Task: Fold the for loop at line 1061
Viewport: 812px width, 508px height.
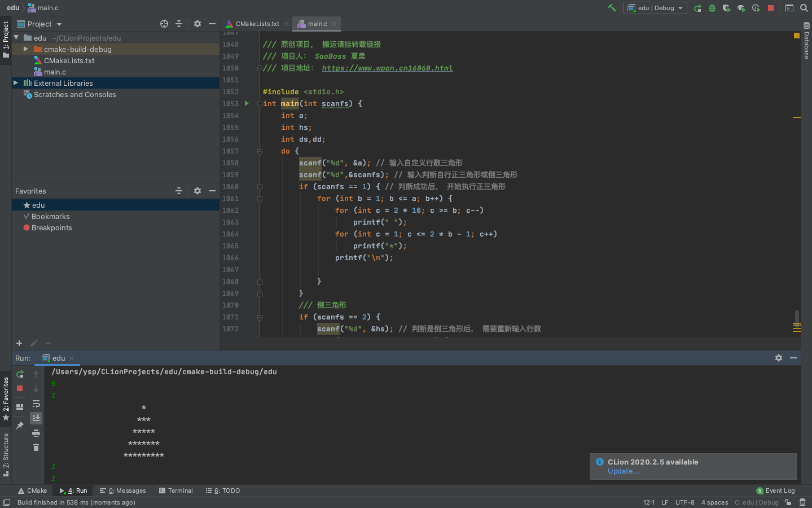Action: 260,199
